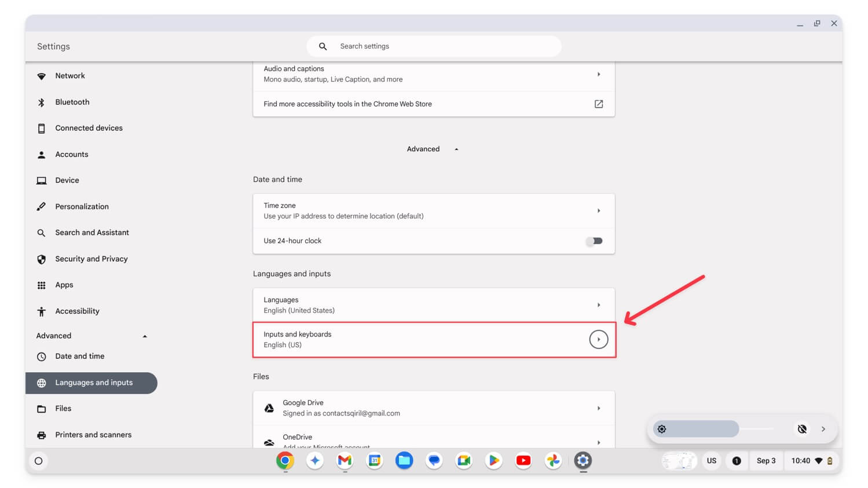Select the Security and Privacy shield icon

(x=41, y=259)
